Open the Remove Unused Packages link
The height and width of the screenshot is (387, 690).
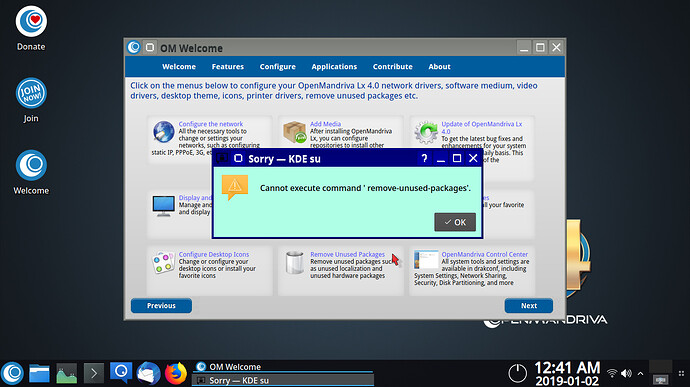[347, 254]
